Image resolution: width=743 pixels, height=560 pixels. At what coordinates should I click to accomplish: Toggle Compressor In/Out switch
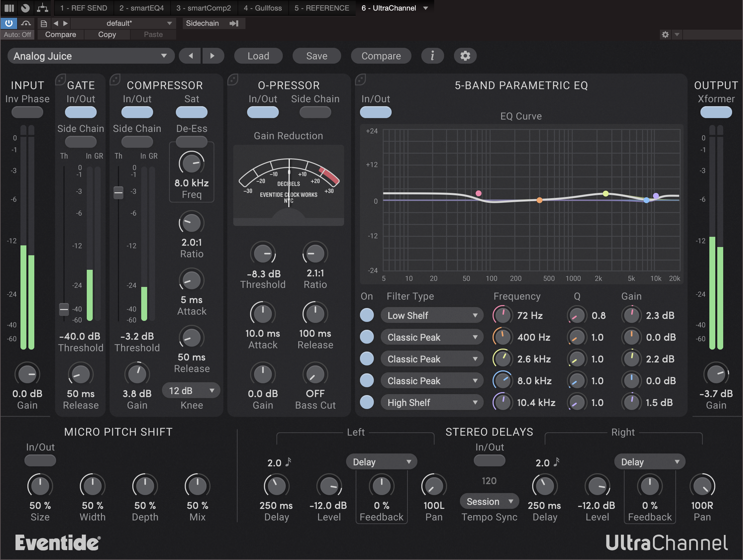tap(137, 112)
